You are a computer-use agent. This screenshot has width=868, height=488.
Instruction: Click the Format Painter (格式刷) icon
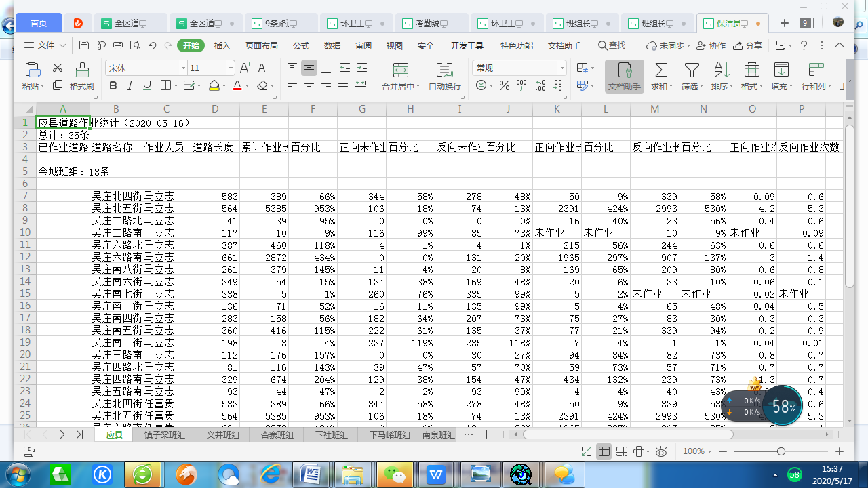[x=81, y=70]
